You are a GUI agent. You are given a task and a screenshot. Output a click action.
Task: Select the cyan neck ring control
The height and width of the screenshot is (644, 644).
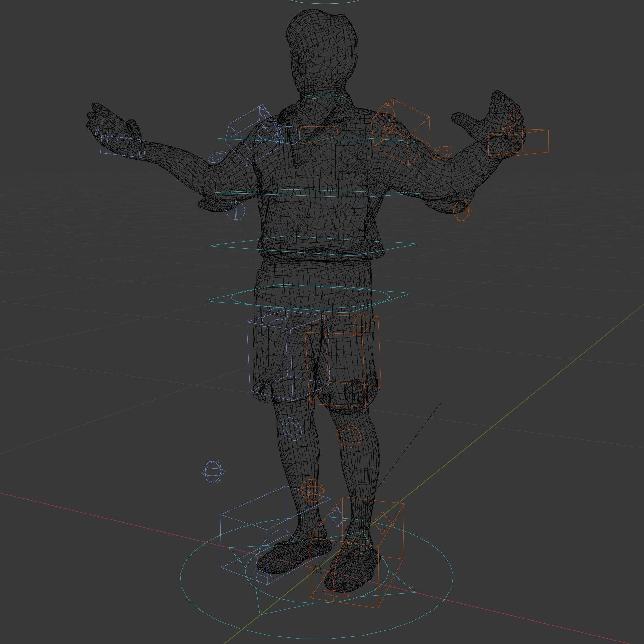[x=325, y=97]
